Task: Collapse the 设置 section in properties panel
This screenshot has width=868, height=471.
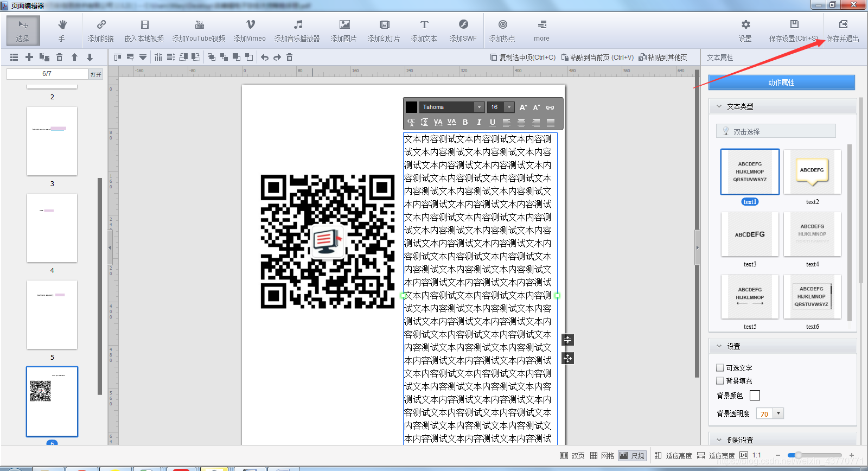Action: 719,346
